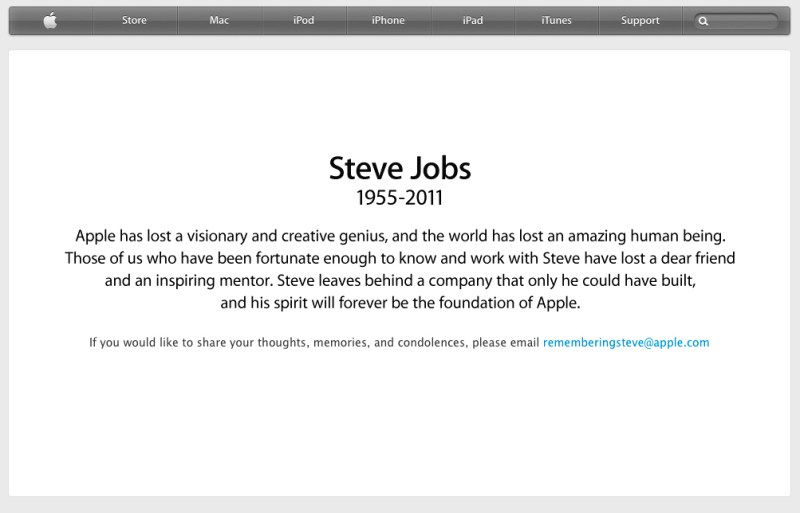Screen dimensions: 800x513
Task: Click the "Steve Jobs" heading
Action: tap(399, 166)
